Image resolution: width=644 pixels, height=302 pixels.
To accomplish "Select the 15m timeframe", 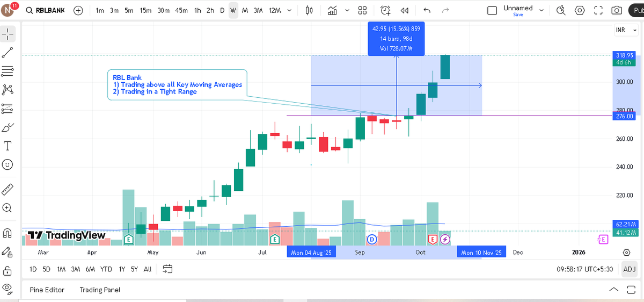I will (x=145, y=10).
